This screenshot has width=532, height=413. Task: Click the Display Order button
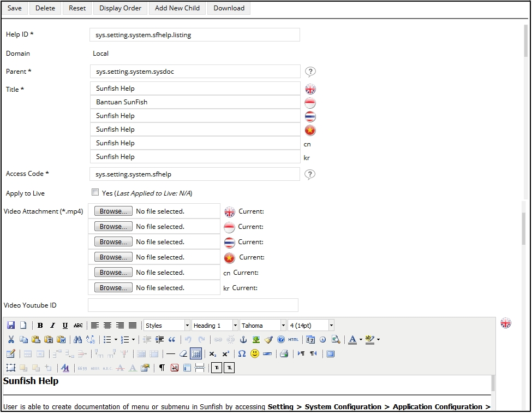click(120, 8)
